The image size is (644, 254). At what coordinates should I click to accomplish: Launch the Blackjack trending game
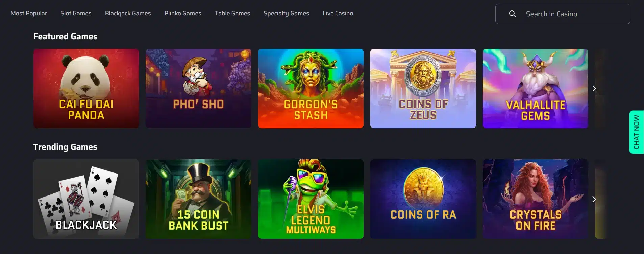pyautogui.click(x=86, y=199)
